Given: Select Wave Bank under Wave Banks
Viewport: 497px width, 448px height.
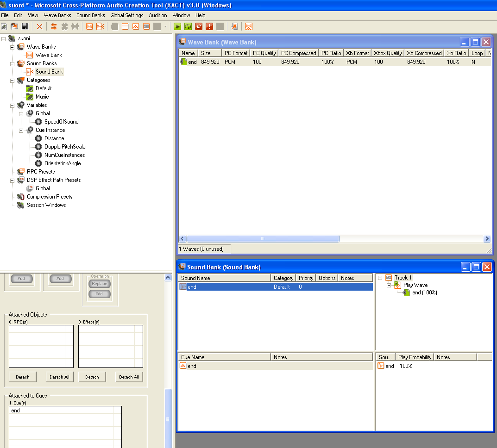Looking at the screenshot, I should pyautogui.click(x=49, y=55).
